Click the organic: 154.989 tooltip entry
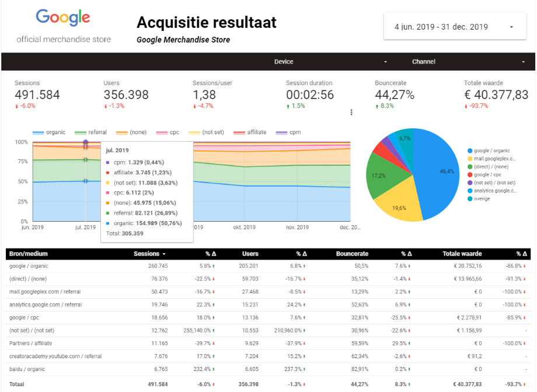The height and width of the screenshot is (392, 537). [x=144, y=223]
